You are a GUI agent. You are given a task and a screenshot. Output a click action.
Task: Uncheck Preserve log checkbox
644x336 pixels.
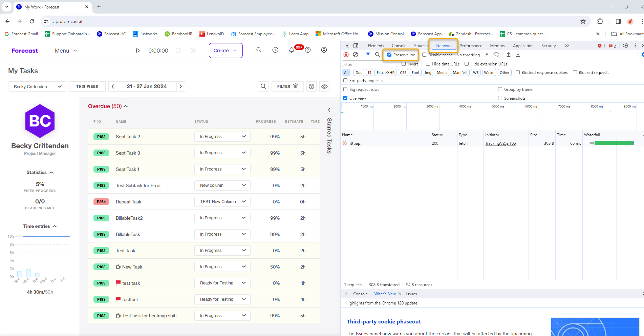tap(389, 55)
